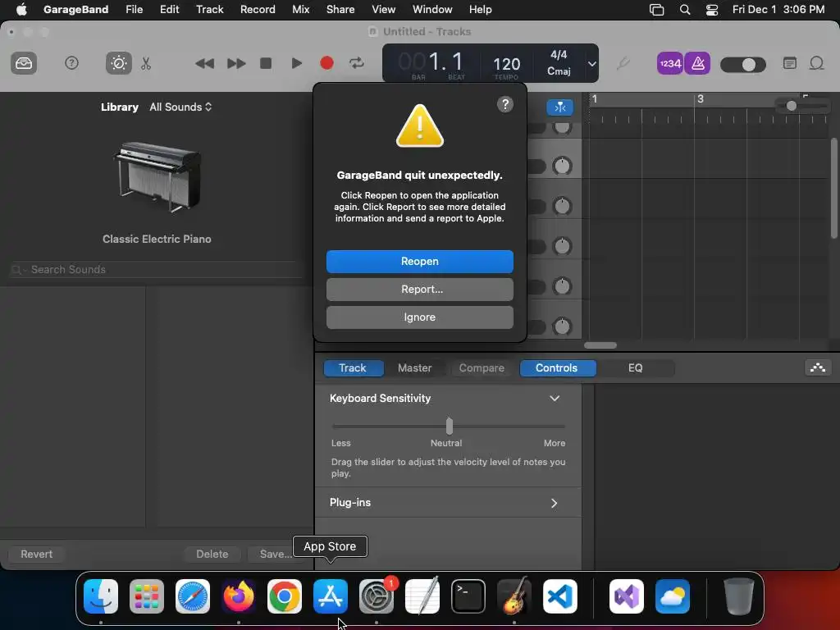This screenshot has width=840, height=630.
Task: Click the Rewind transport button
Action: click(x=204, y=63)
